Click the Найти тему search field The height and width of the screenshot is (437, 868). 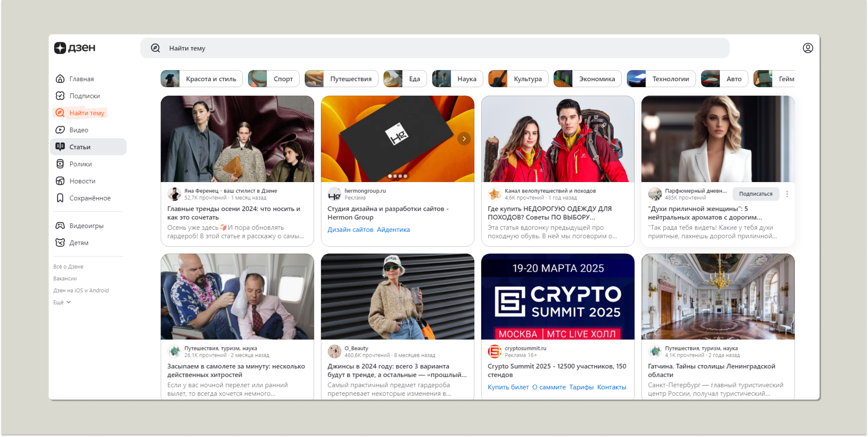[435, 48]
